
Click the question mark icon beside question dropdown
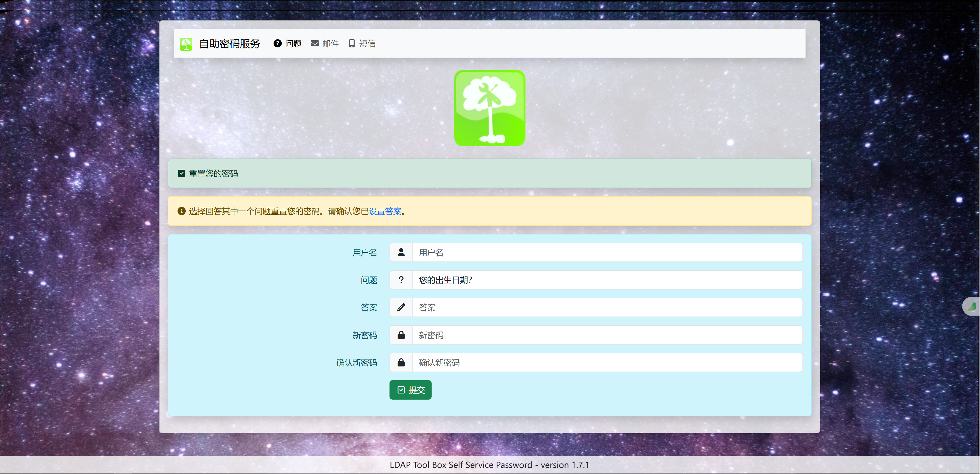click(401, 280)
